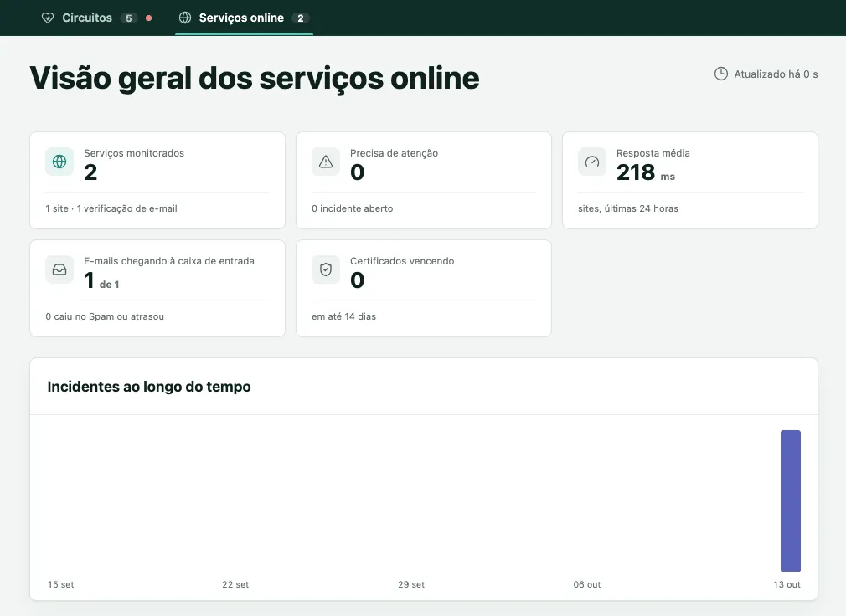The width and height of the screenshot is (846, 616).
Task: Click the '13 out' axis label
Action: coord(787,584)
